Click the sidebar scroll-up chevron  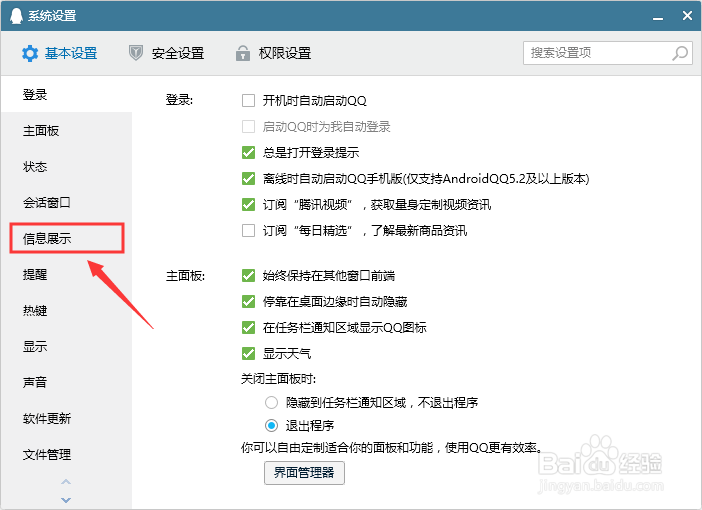(x=66, y=482)
